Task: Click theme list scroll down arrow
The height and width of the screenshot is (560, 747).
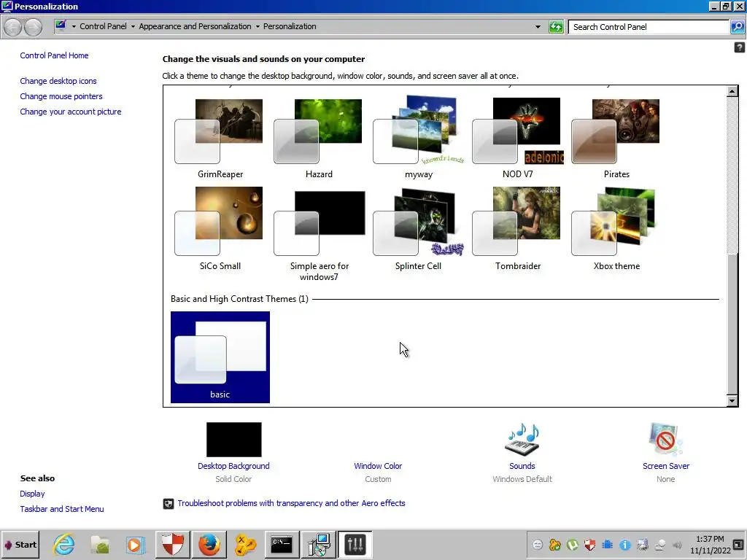Action: pos(732,401)
